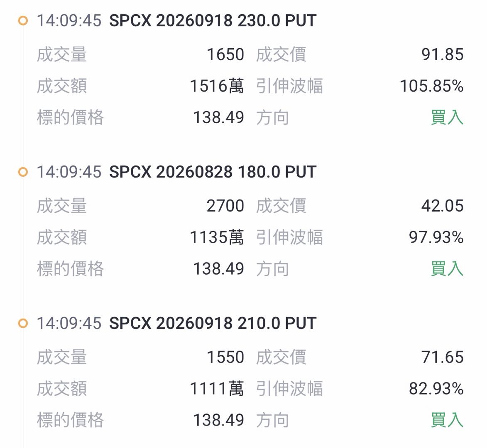Screen dimensions: 487x448
Task: Select the green 買入 direction in the 210.0 PUT entry
Action: point(447,420)
